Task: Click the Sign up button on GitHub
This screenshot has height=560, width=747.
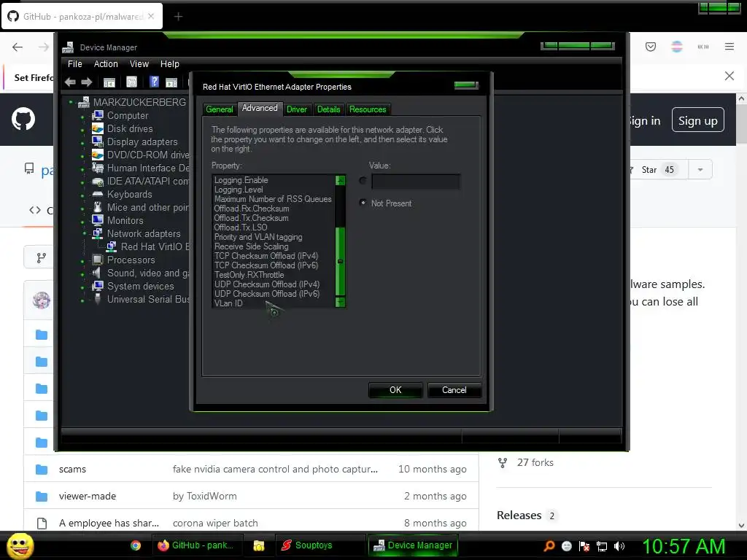Action: click(698, 120)
